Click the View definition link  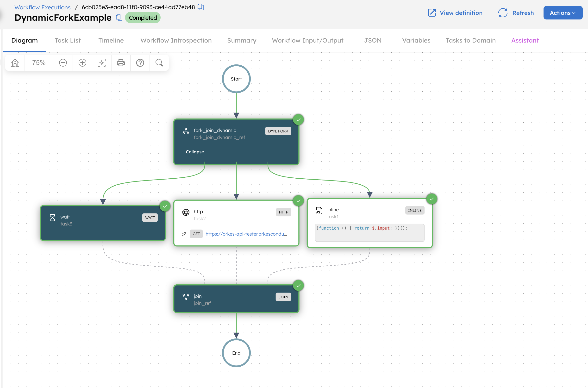(x=461, y=13)
